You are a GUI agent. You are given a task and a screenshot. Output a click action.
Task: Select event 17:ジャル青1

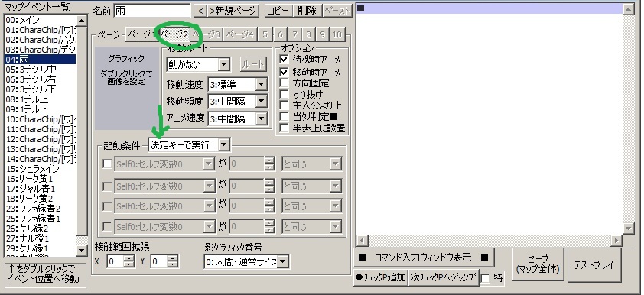(40, 189)
